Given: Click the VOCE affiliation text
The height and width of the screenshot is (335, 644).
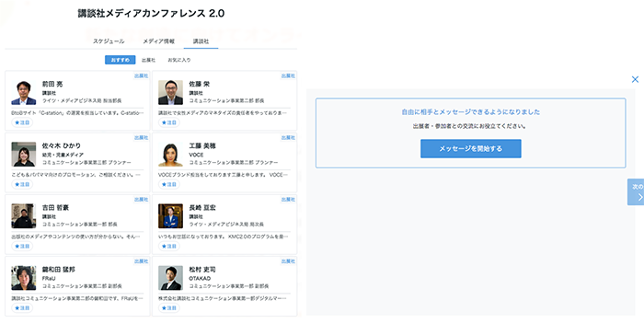Looking at the screenshot, I should (196, 155).
